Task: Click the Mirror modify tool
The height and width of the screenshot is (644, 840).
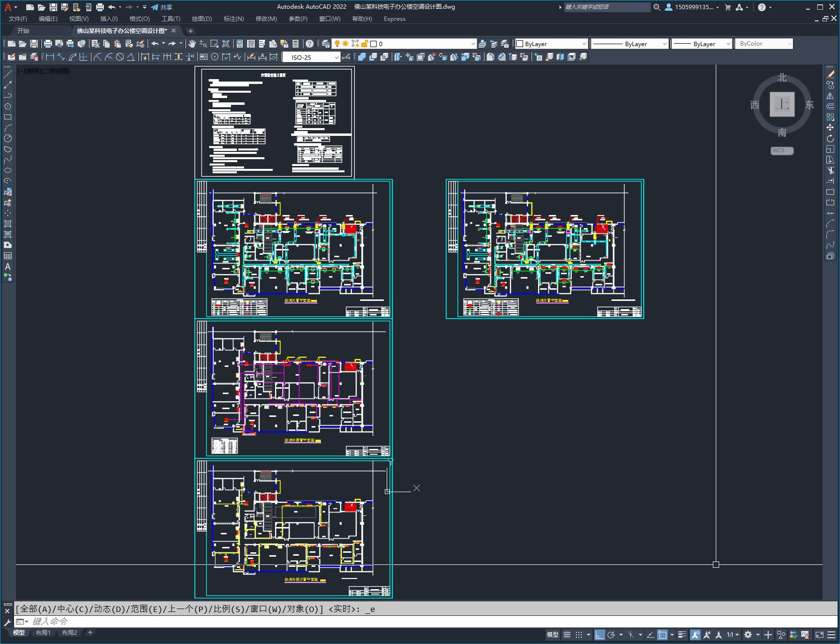Action: click(x=830, y=96)
